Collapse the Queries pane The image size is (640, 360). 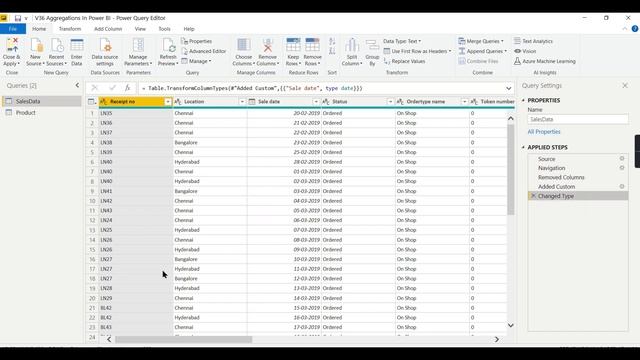click(x=77, y=85)
